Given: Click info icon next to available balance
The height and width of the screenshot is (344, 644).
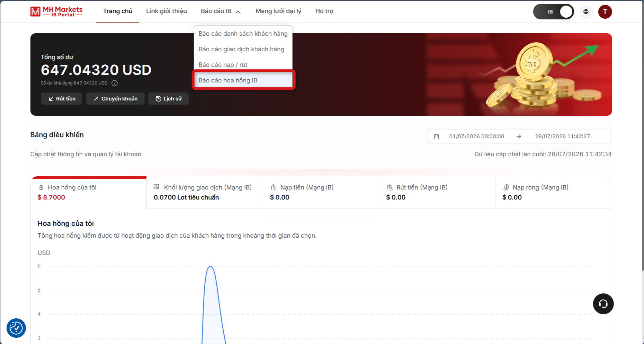Looking at the screenshot, I should [x=115, y=83].
